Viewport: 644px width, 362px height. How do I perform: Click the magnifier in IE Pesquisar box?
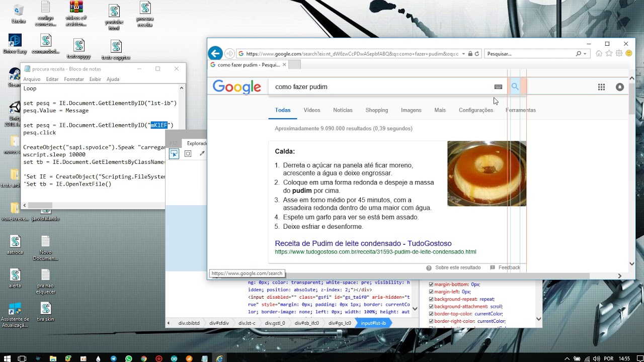coord(579,54)
